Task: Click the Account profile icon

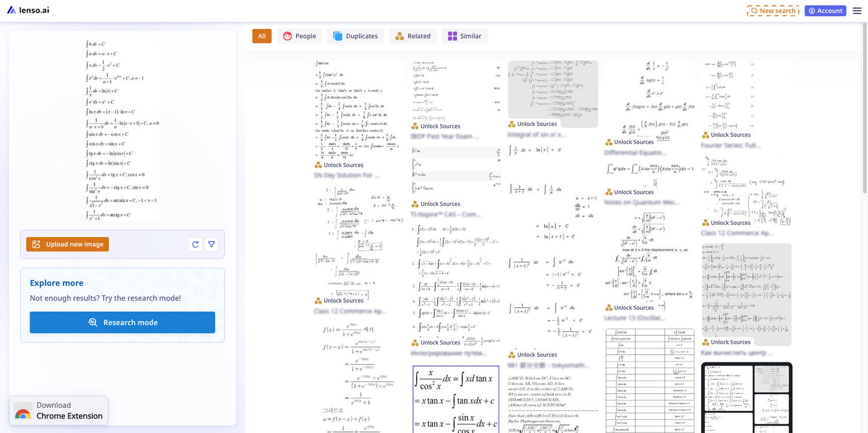Action: pyautogui.click(x=812, y=10)
